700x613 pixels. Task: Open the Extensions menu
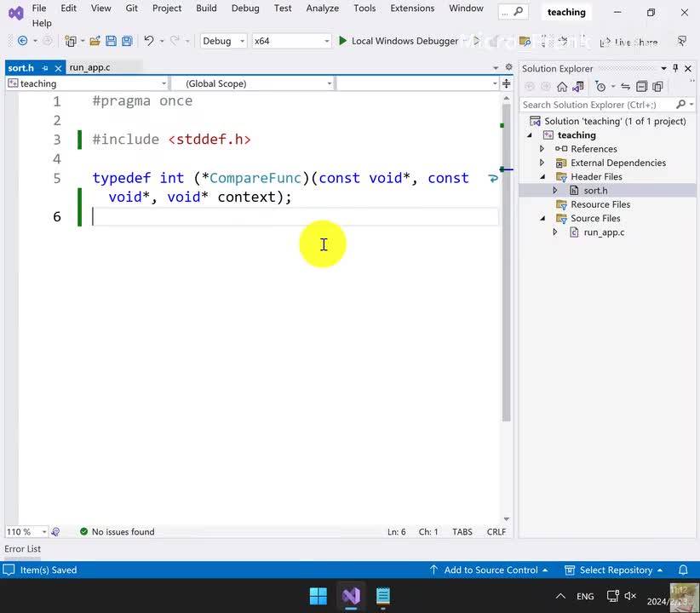(412, 8)
